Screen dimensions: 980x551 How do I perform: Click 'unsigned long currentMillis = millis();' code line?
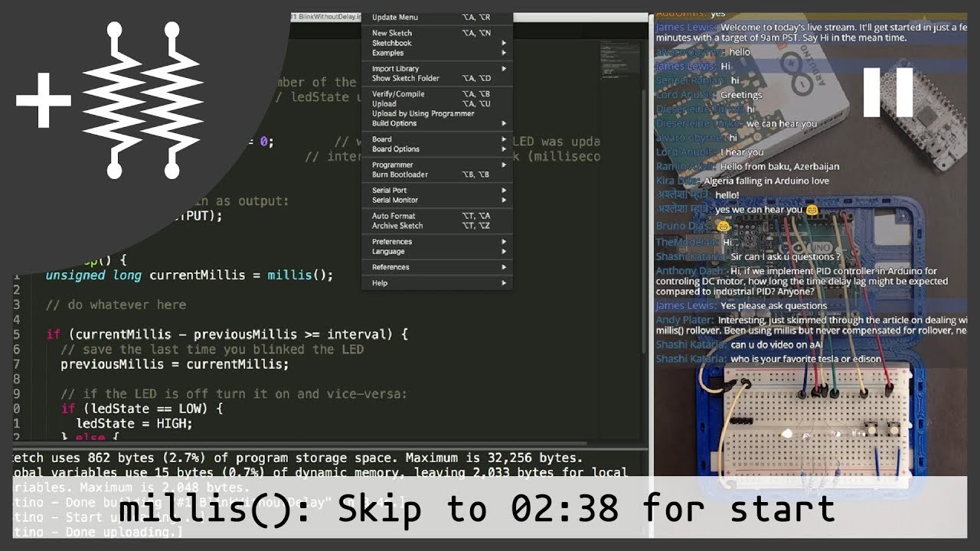point(190,275)
